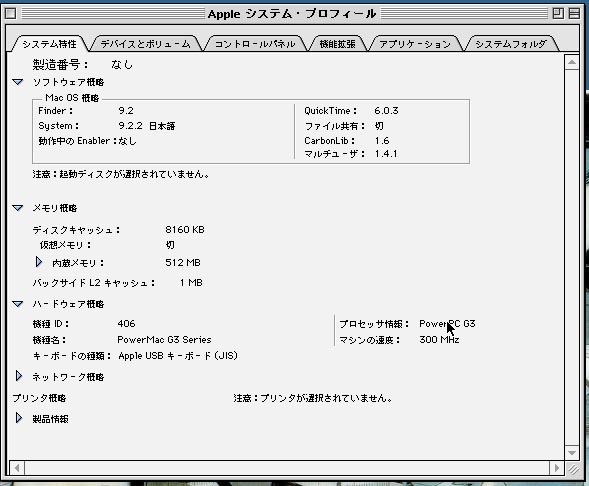Screen dimensions: 589x486
Task: Click the horizontal scrollbar left arrow
Action: [17, 468]
